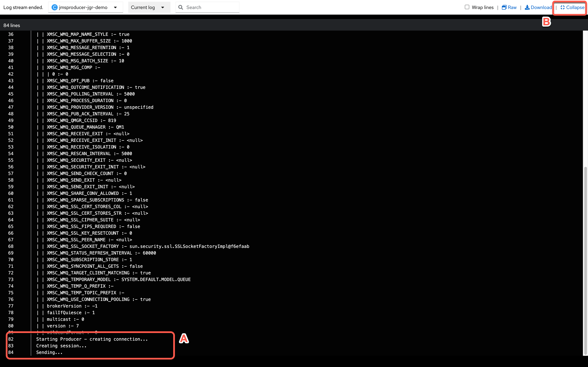Click the Raw window icon
The height and width of the screenshot is (367, 588).
click(504, 7)
